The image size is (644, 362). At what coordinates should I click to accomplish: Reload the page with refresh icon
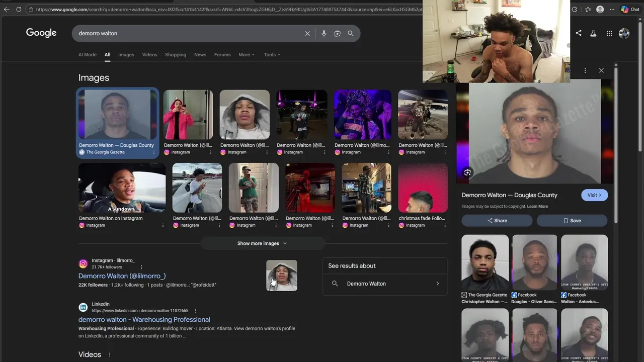coord(19,9)
